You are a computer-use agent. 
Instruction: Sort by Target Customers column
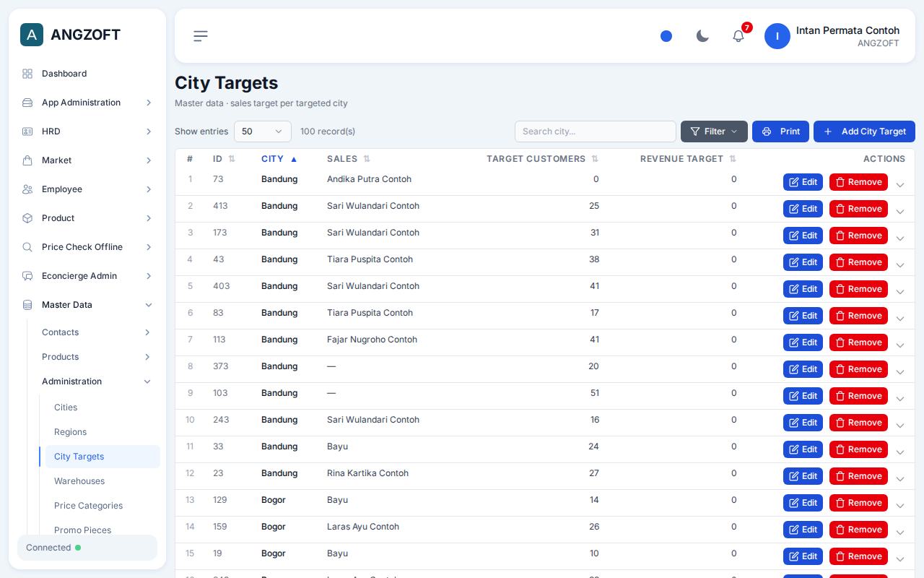pos(542,159)
